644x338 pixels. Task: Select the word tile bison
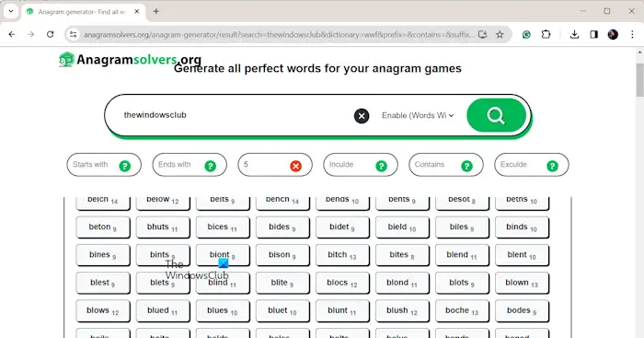pos(282,255)
